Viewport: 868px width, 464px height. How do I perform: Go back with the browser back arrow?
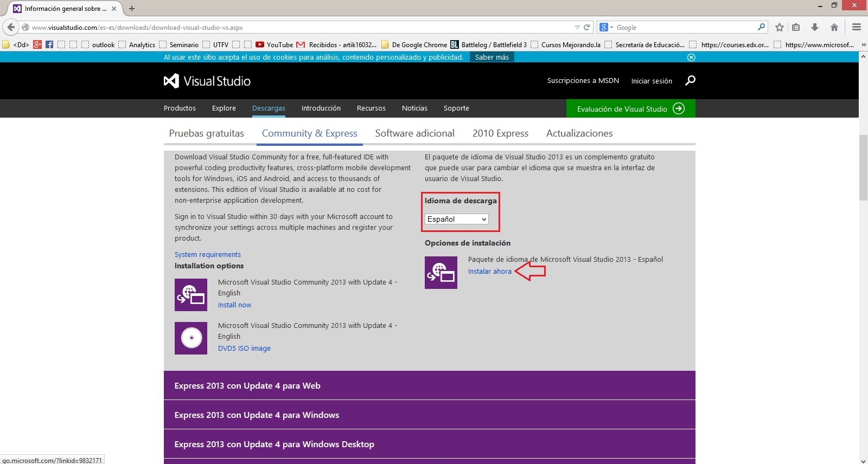click(11, 27)
